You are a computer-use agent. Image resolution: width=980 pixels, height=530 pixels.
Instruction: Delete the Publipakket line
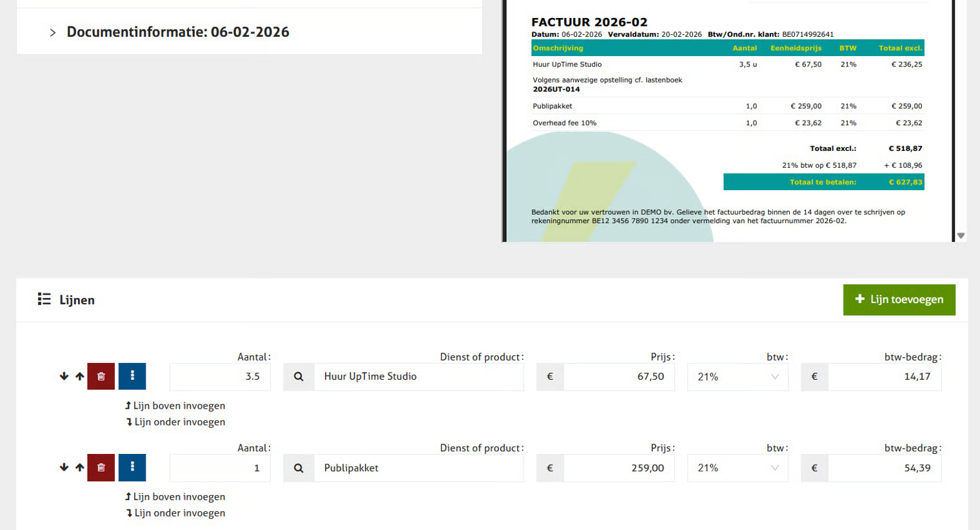tap(101, 467)
